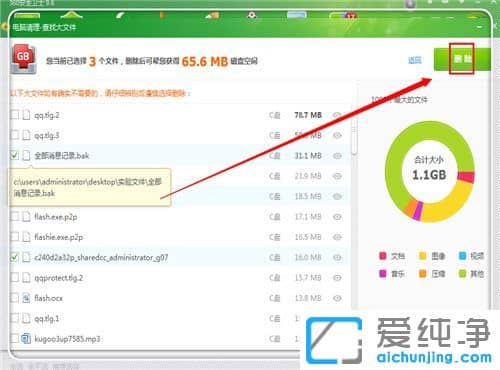This screenshot has height=370, width=500.
Task: Click the C盘 label in the flash.ocx row
Action: click(275, 298)
